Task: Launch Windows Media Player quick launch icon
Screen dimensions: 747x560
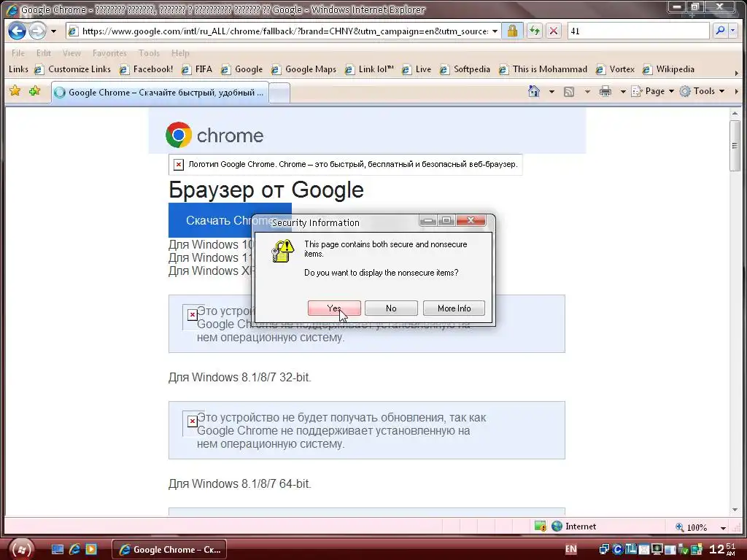Action: pyautogui.click(x=91, y=550)
